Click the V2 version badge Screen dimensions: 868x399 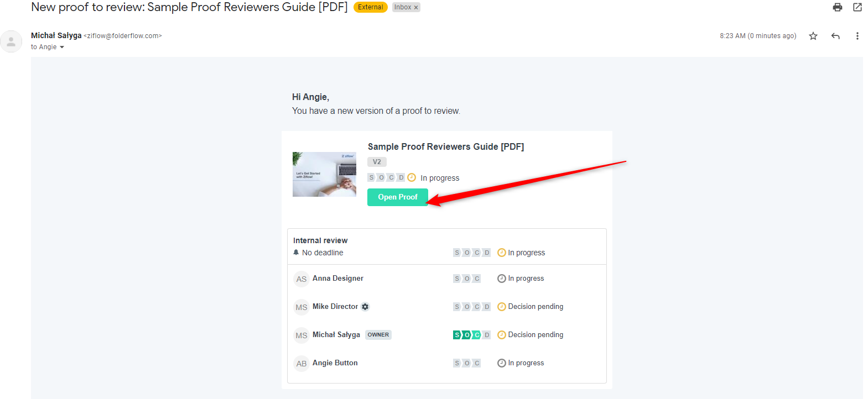377,162
